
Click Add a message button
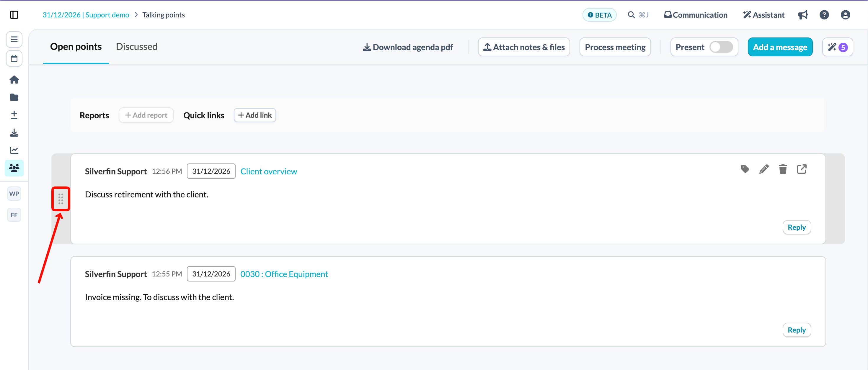point(780,47)
